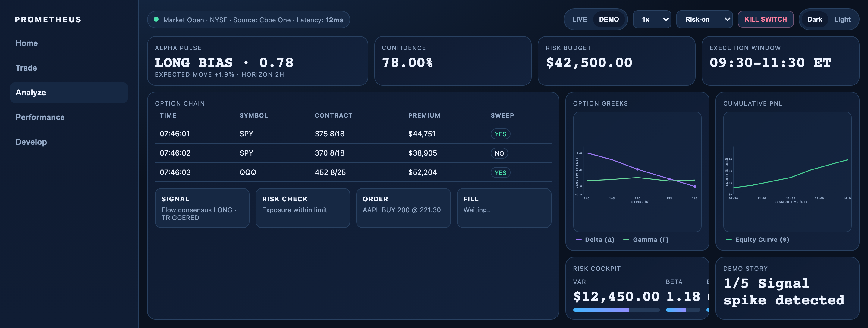Switch to LIVE mode
Viewport: 868px width, 328px height.
pyautogui.click(x=579, y=20)
